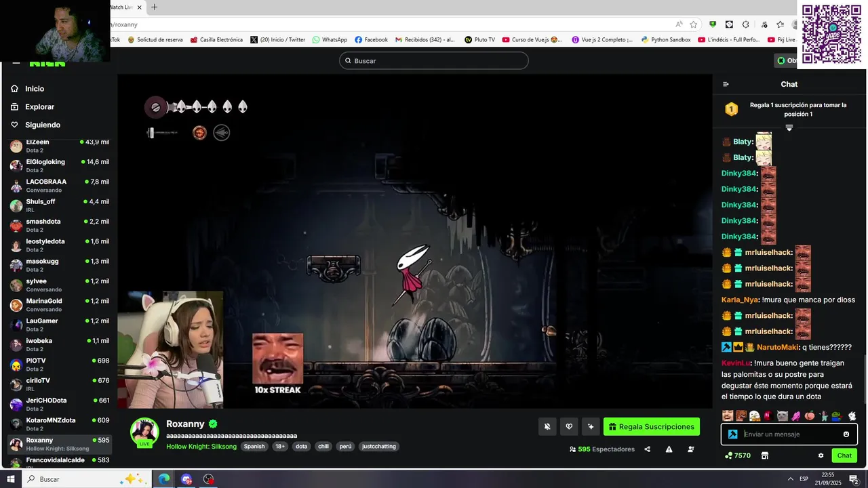Open a new browser tab
Image resolution: width=868 pixels, height=488 pixels.
154,7
